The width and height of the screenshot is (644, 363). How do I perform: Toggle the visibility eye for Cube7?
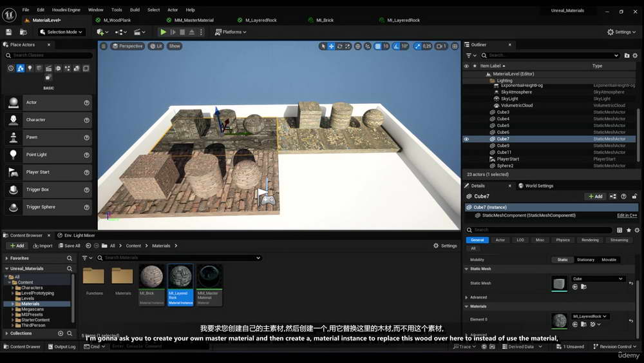click(466, 139)
